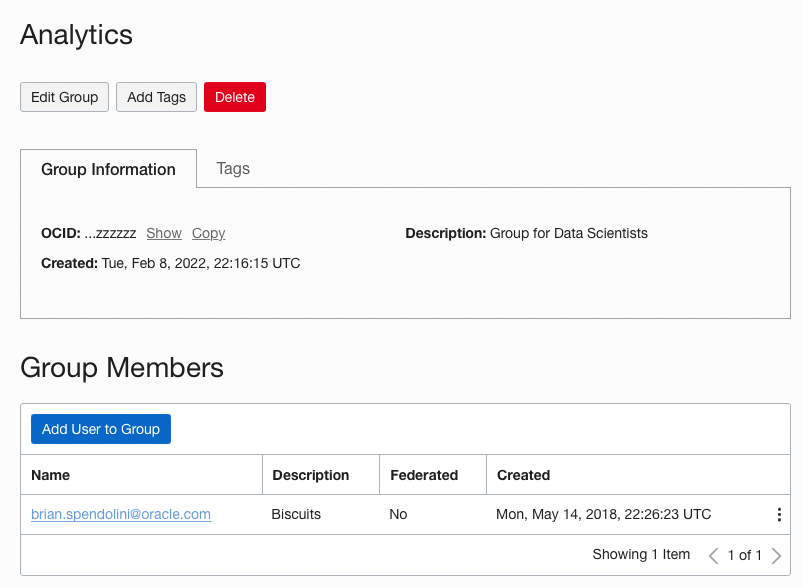Click the Created column header
The height and width of the screenshot is (587, 803).
[x=524, y=475]
